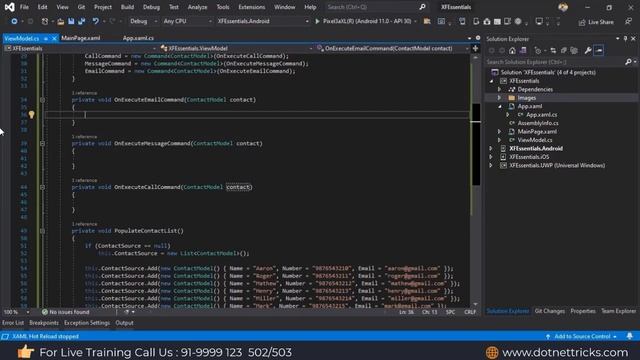The width and height of the screenshot is (640, 360).
Task: Open the Build menu
Action: [127, 7]
